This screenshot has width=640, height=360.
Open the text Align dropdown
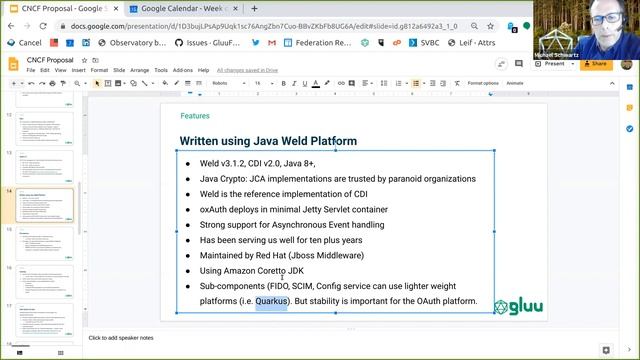pos(367,83)
